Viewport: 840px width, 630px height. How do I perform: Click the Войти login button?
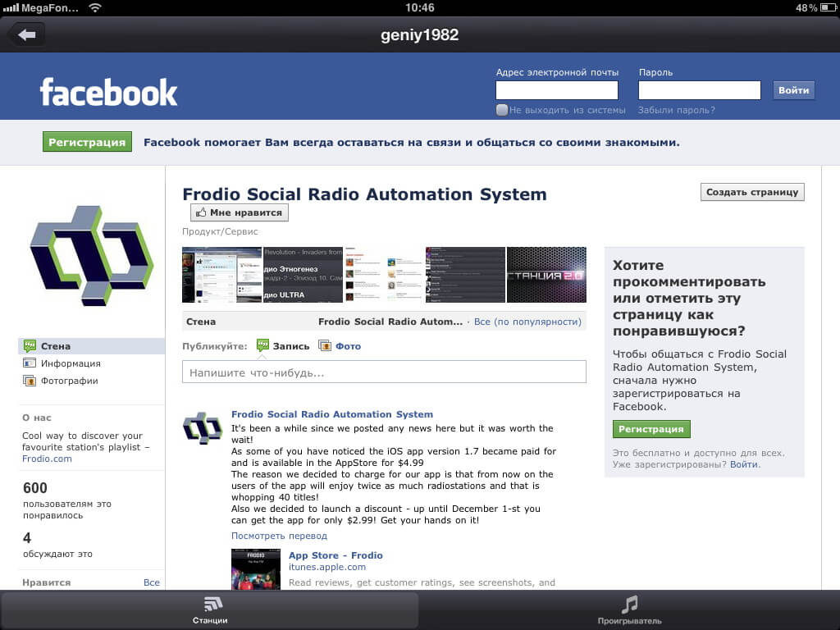pos(793,90)
